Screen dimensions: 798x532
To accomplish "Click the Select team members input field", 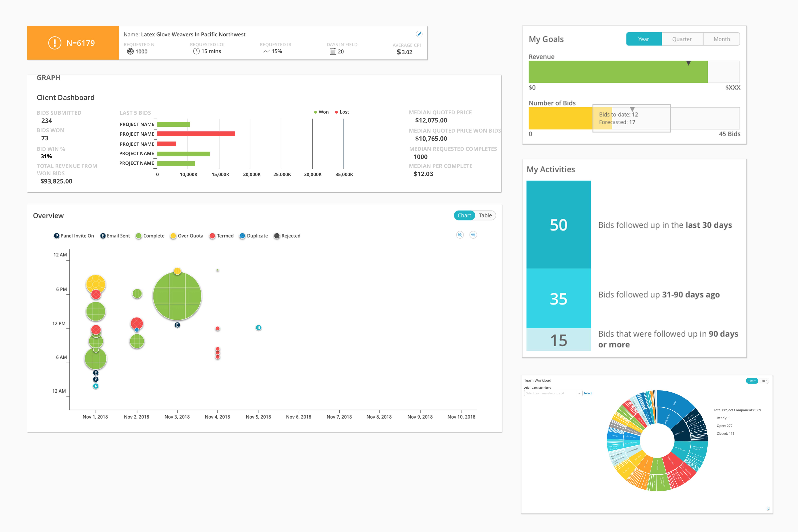I will [x=550, y=393].
